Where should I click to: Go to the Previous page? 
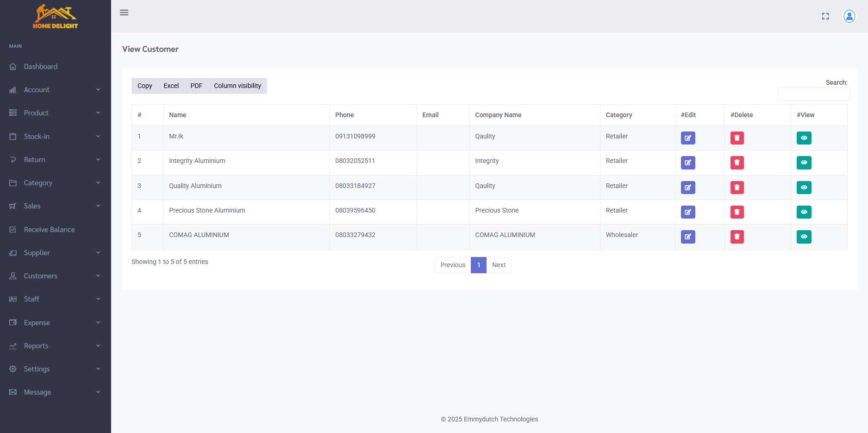click(453, 265)
